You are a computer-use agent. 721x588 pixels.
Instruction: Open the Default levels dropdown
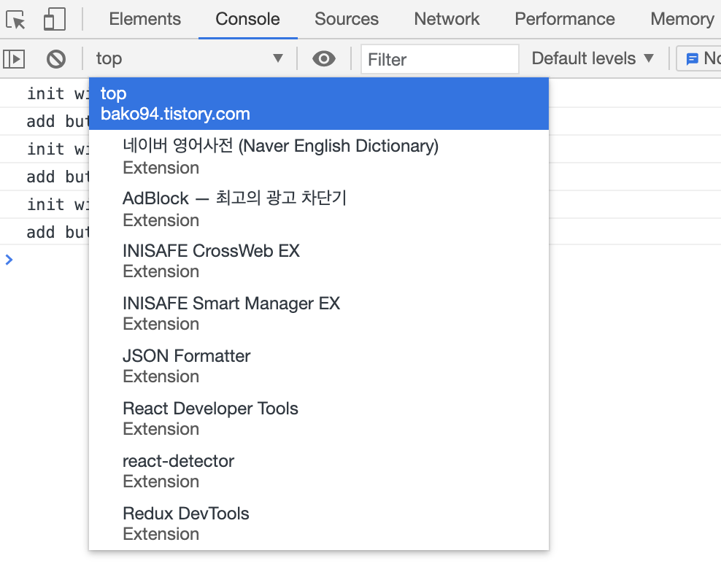click(593, 58)
